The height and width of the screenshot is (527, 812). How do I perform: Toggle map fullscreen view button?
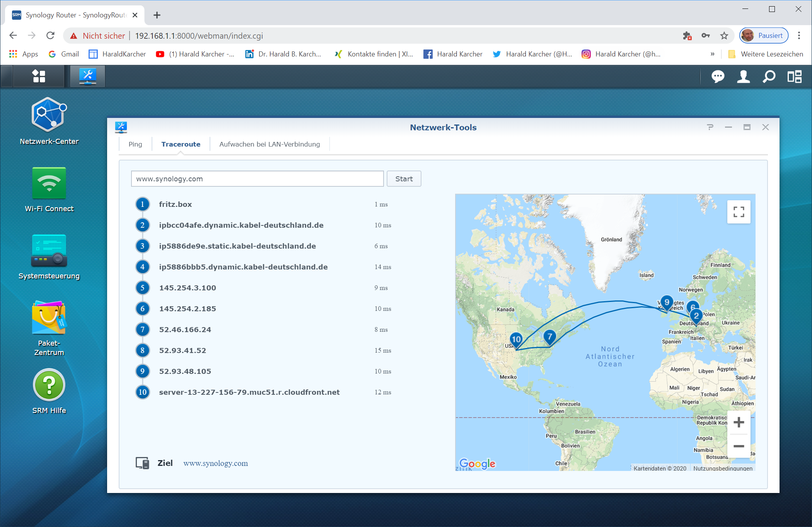739,212
